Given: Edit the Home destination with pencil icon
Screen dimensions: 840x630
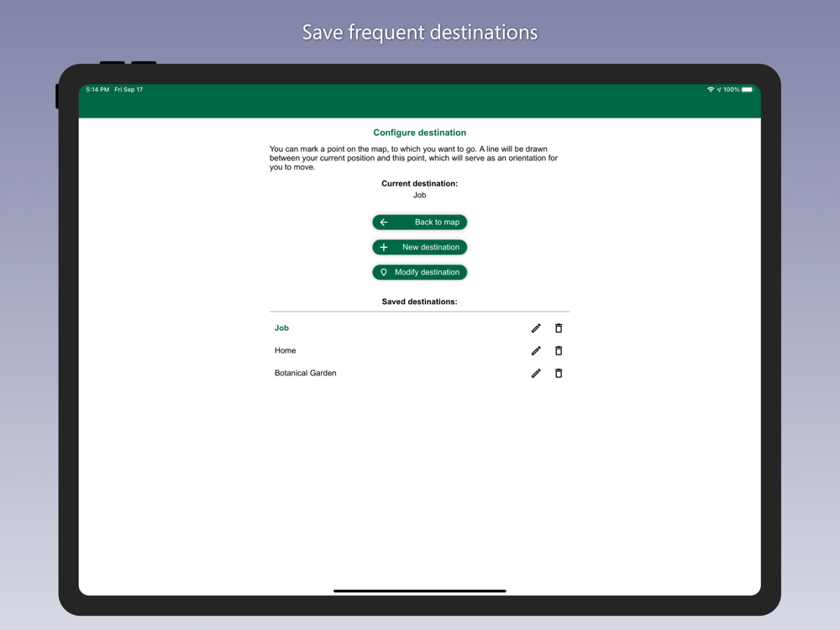Looking at the screenshot, I should coord(536,351).
